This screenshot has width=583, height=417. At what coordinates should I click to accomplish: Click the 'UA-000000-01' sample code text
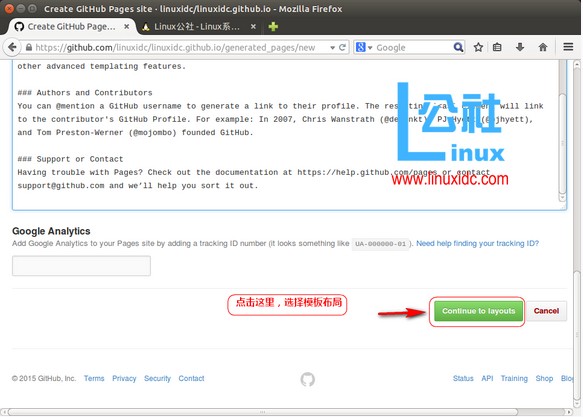coord(380,244)
